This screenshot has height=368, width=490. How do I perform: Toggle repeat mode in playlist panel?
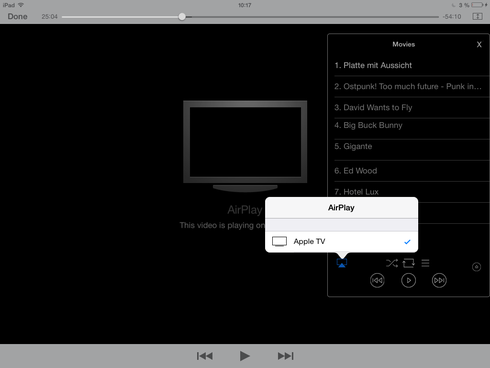408,263
